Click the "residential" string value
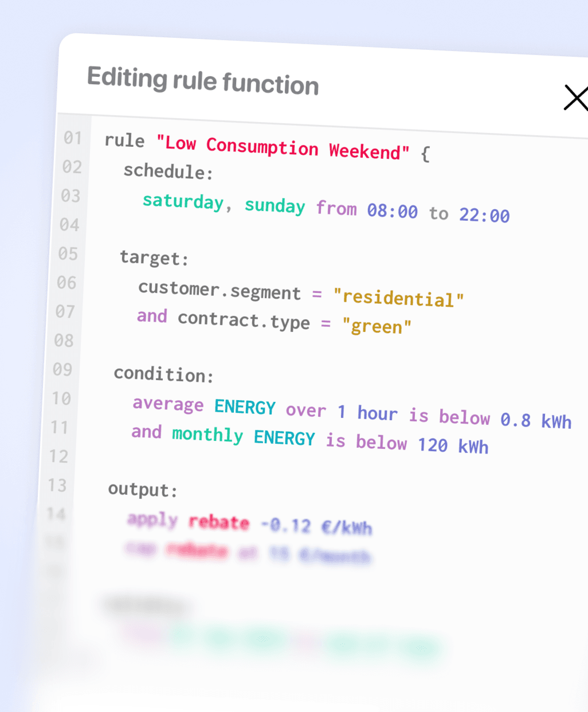 (399, 298)
